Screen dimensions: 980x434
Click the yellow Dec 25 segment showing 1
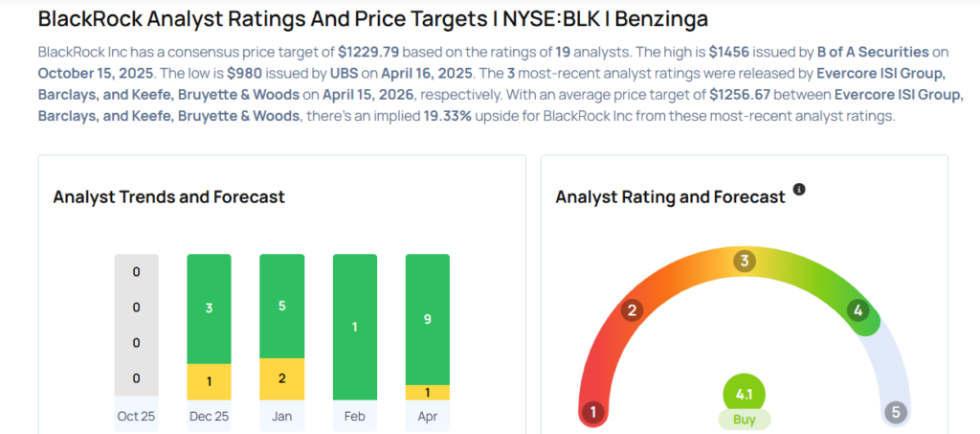pyautogui.click(x=209, y=380)
